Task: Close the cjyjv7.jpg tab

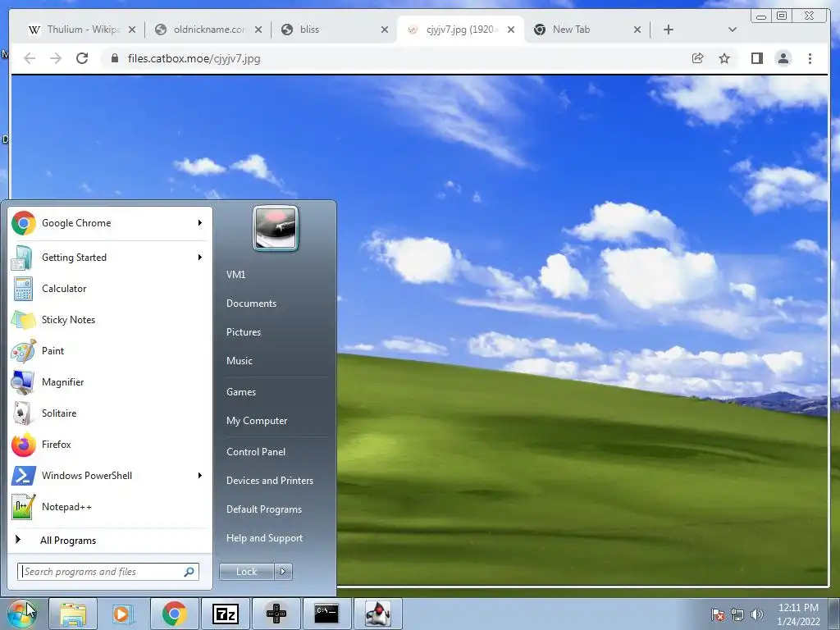Action: [511, 30]
